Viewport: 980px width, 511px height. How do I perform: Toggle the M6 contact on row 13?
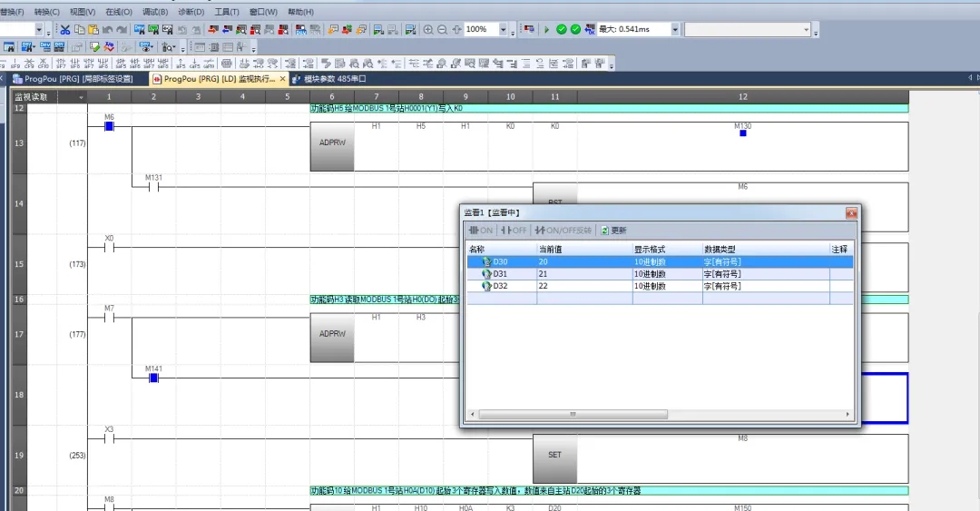point(109,126)
